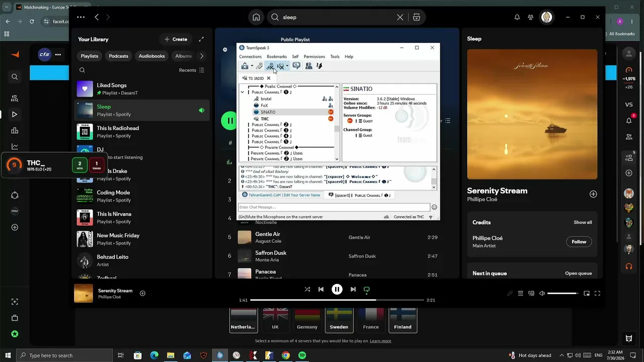The image size is (644, 362).
Task: Toggle mute speakers in TeamSpeak toolbar
Action: tap(280, 66)
